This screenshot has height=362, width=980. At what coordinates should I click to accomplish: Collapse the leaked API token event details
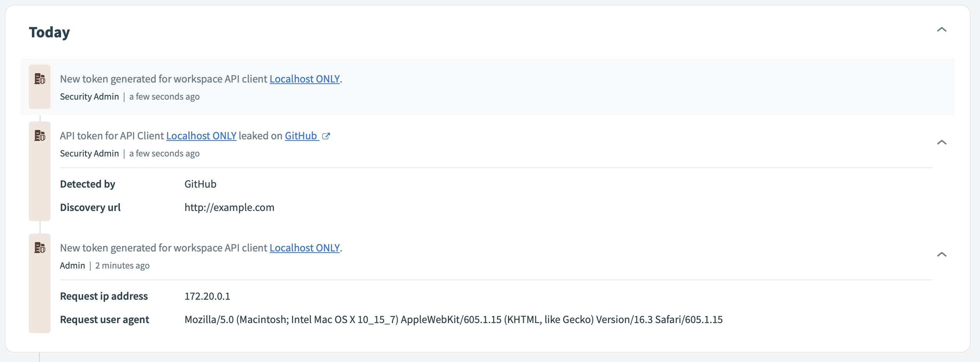[x=941, y=142]
